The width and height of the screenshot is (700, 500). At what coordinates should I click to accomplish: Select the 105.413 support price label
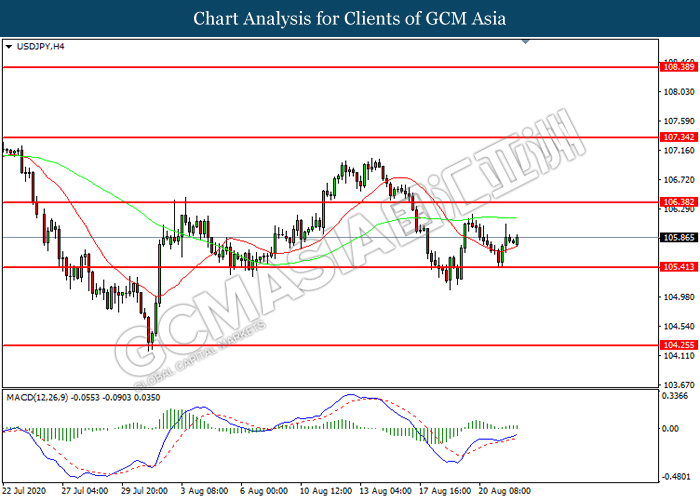click(x=679, y=267)
